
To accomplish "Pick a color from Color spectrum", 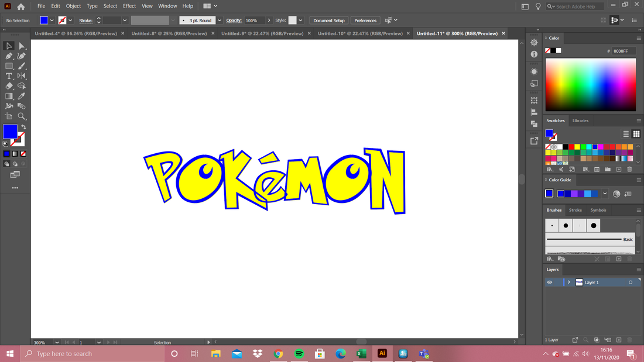I will [591, 85].
